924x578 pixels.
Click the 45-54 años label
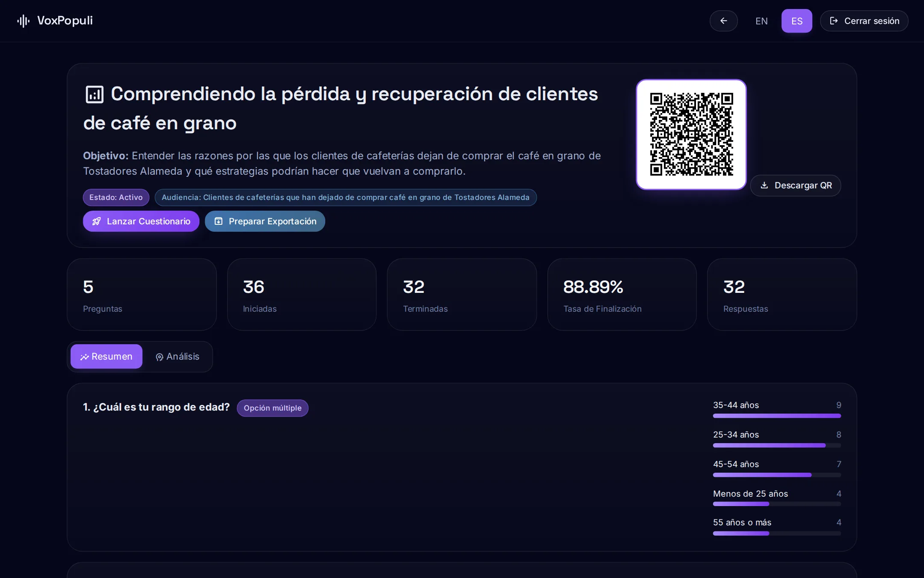coord(736,464)
